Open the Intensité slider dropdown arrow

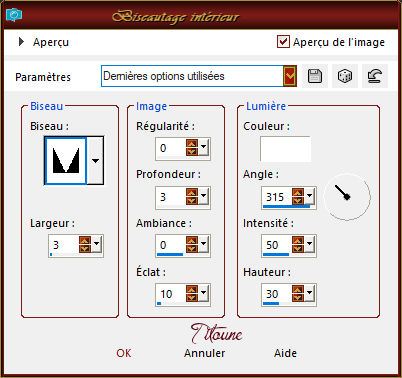309,244
